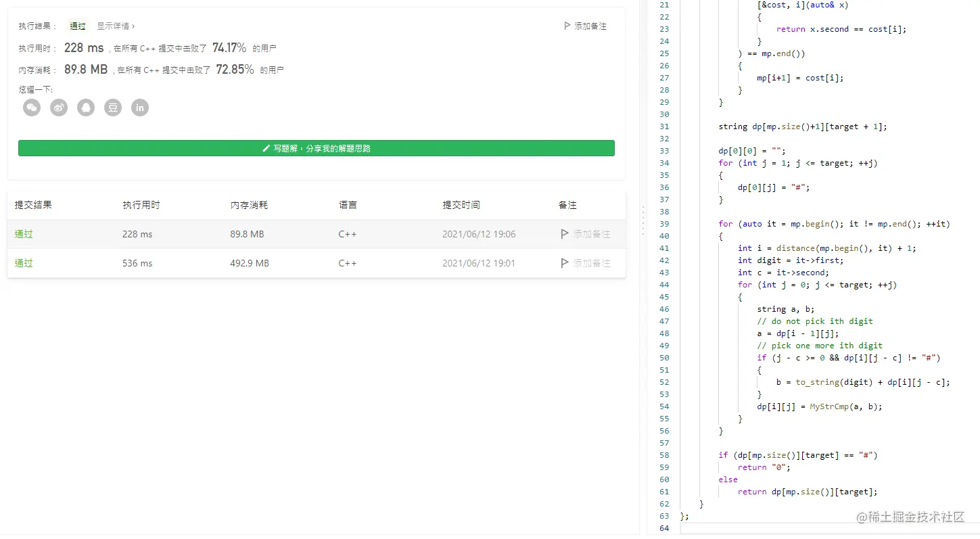Open 通过 result in 228 ms row
Image resolution: width=980 pixels, height=539 pixels.
click(24, 234)
